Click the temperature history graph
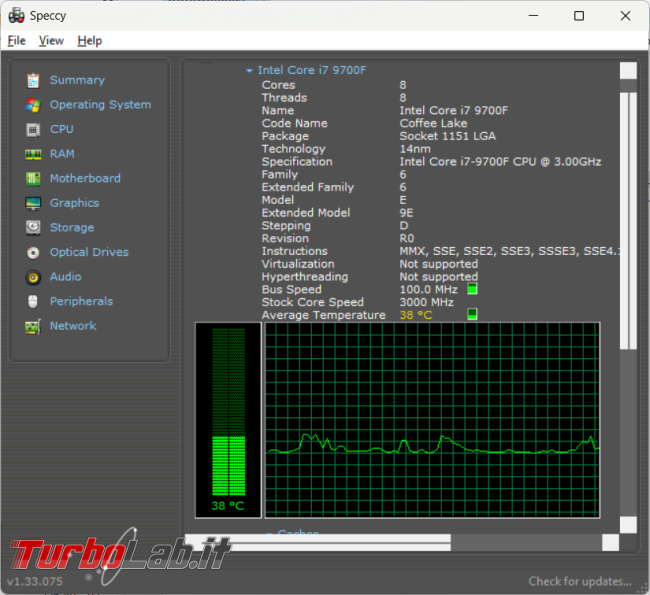 [x=432, y=420]
